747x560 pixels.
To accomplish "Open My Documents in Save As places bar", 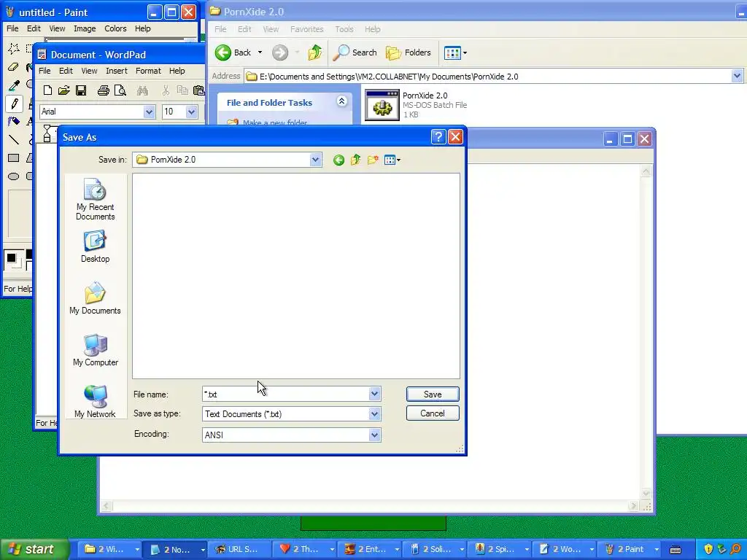I will pyautogui.click(x=96, y=298).
